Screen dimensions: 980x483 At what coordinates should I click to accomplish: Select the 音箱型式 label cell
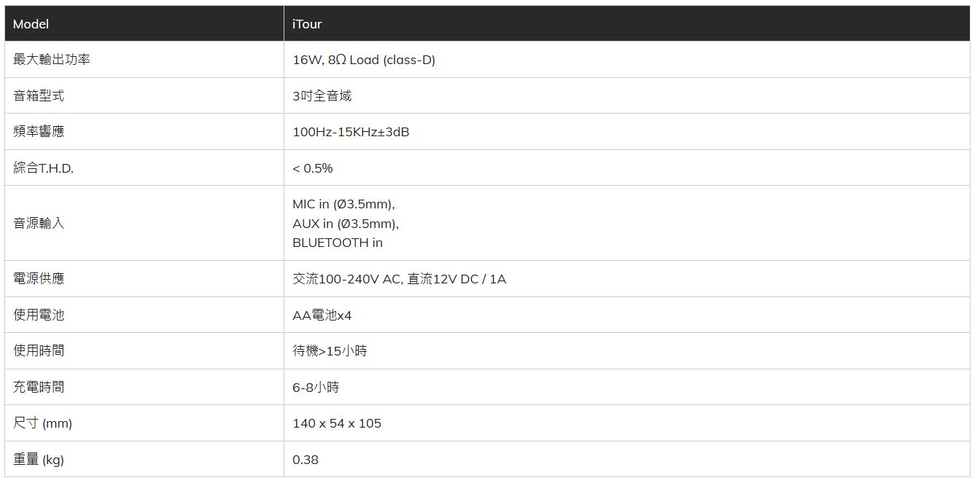(39, 96)
